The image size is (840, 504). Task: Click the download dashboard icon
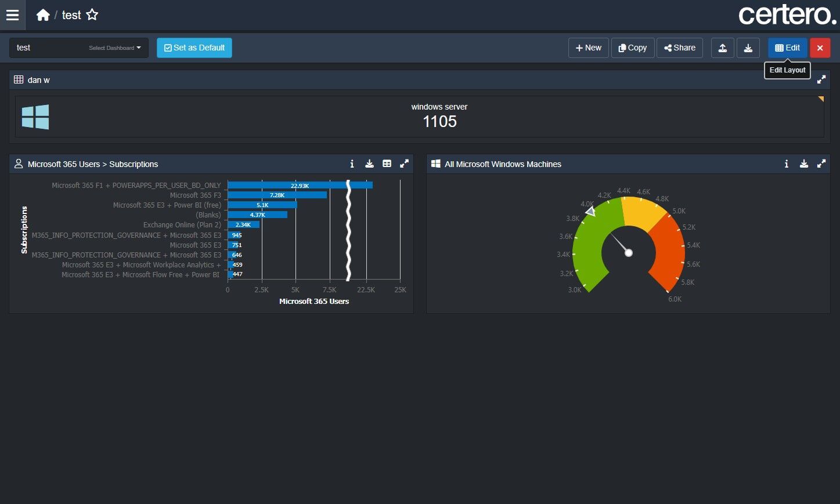748,48
